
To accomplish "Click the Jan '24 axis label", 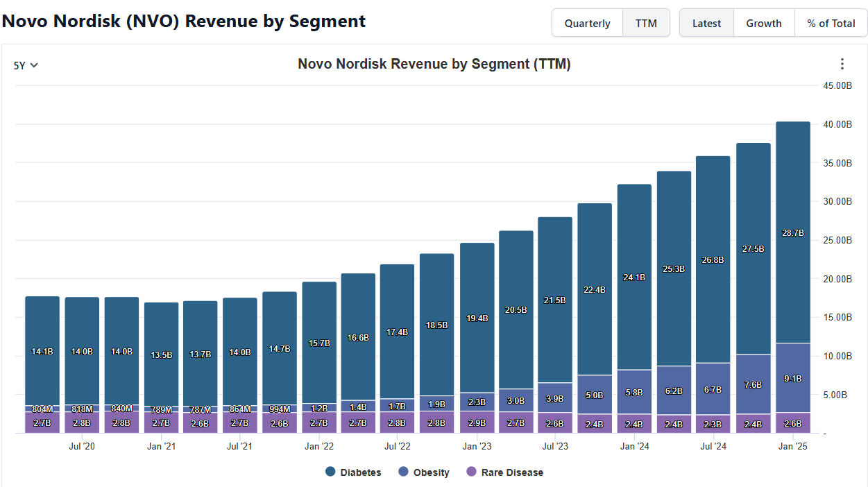I will [635, 446].
